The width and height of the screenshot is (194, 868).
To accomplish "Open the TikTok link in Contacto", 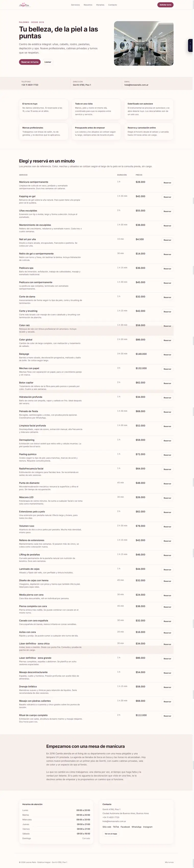I will [x=116, y=827].
